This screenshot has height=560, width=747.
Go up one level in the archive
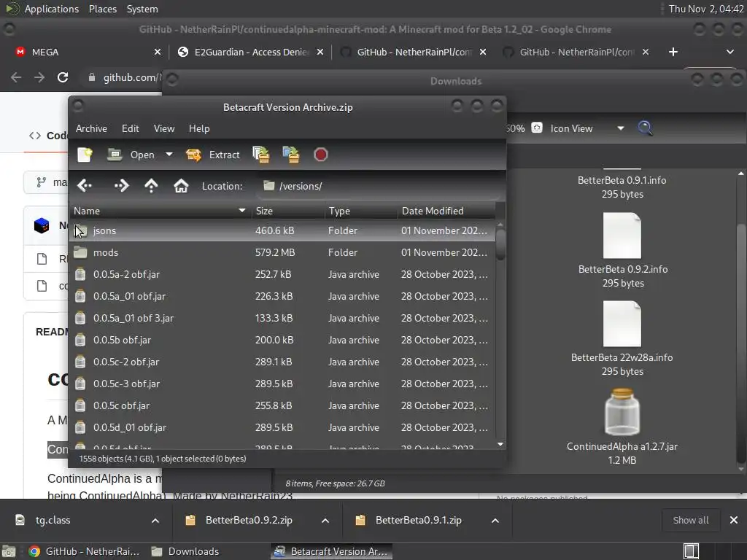(151, 186)
